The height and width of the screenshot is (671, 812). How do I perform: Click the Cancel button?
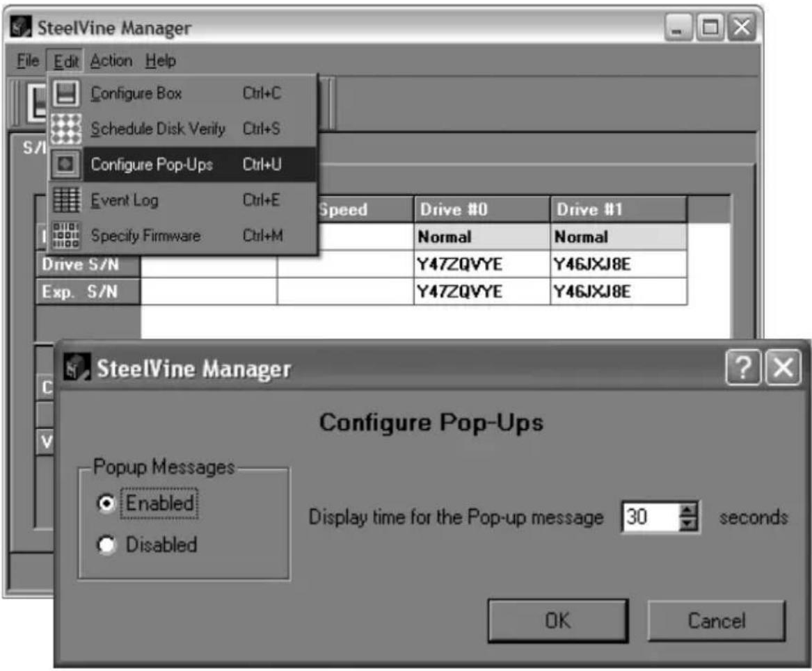point(717,620)
